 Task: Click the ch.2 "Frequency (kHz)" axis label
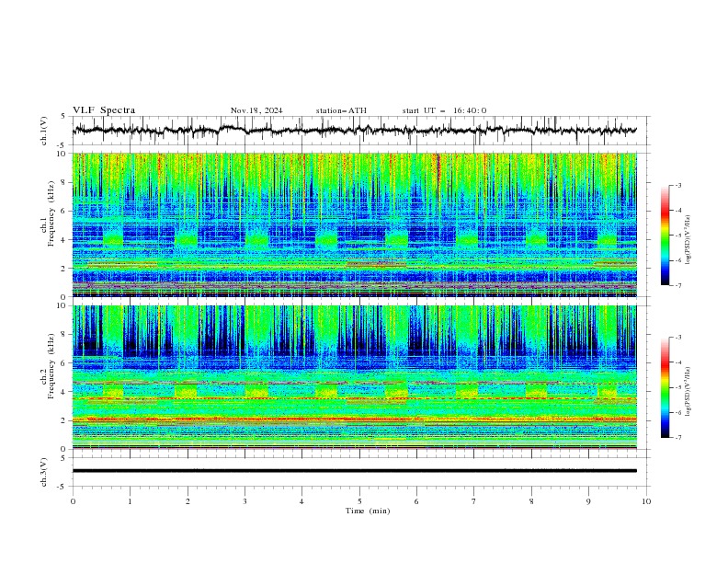(x=52, y=365)
